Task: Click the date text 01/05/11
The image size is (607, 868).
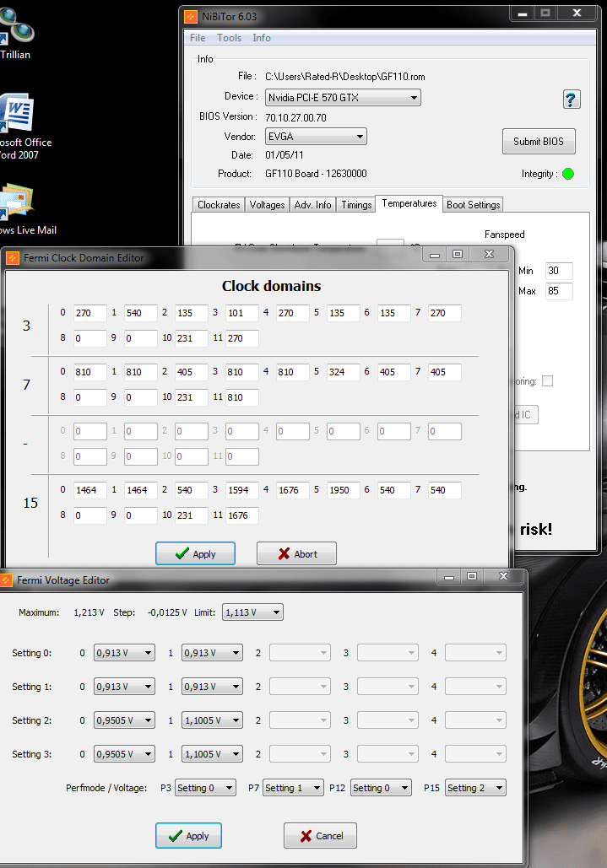Action: click(x=285, y=155)
